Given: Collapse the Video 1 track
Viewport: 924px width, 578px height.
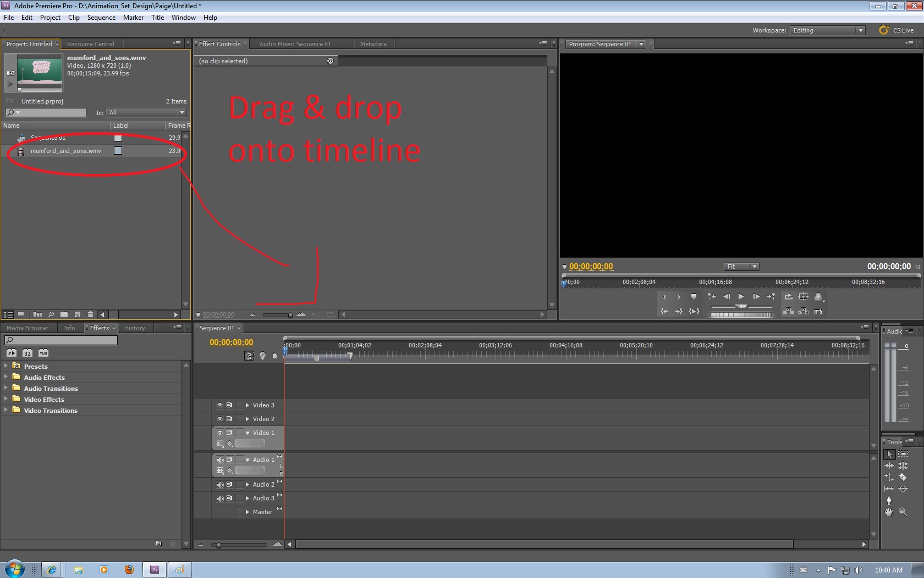Looking at the screenshot, I should click(248, 433).
